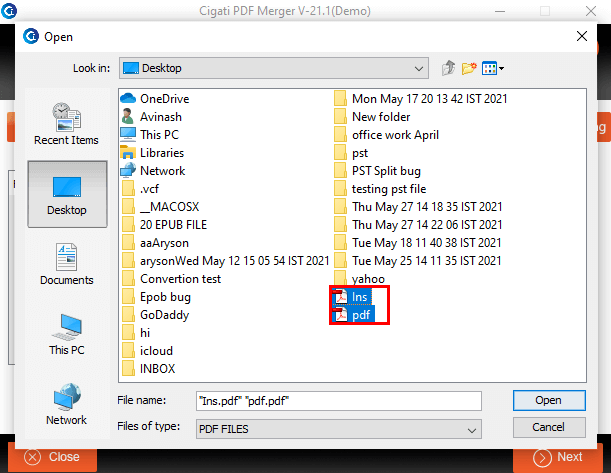Click Next in the PDF Merger window
Viewport: 611px width, 473px height.
[558, 457]
